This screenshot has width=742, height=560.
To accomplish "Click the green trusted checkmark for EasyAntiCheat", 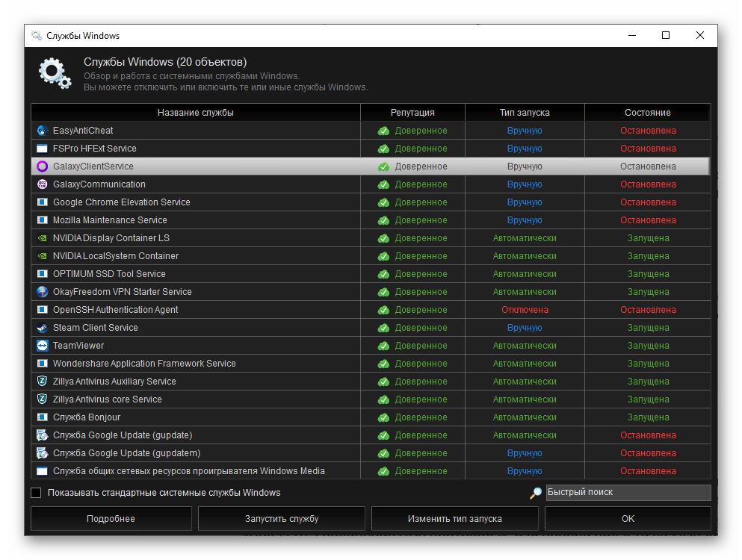I will 383,131.
